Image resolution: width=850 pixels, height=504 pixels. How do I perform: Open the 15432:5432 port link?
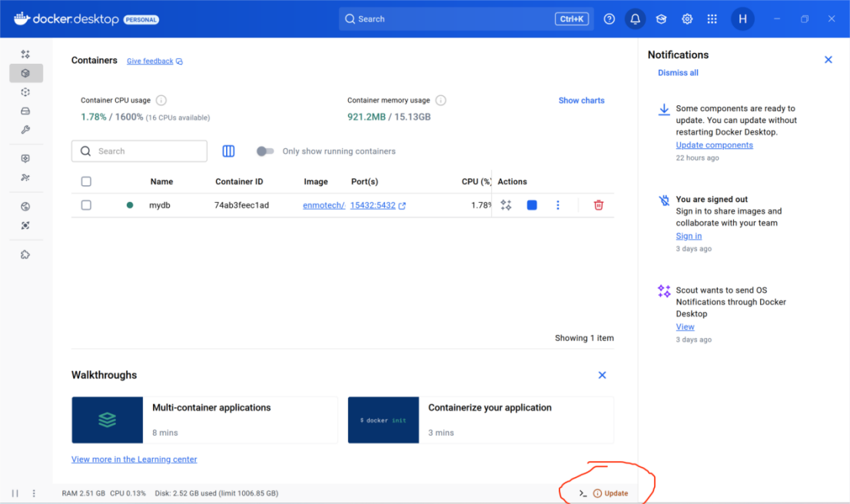click(373, 205)
